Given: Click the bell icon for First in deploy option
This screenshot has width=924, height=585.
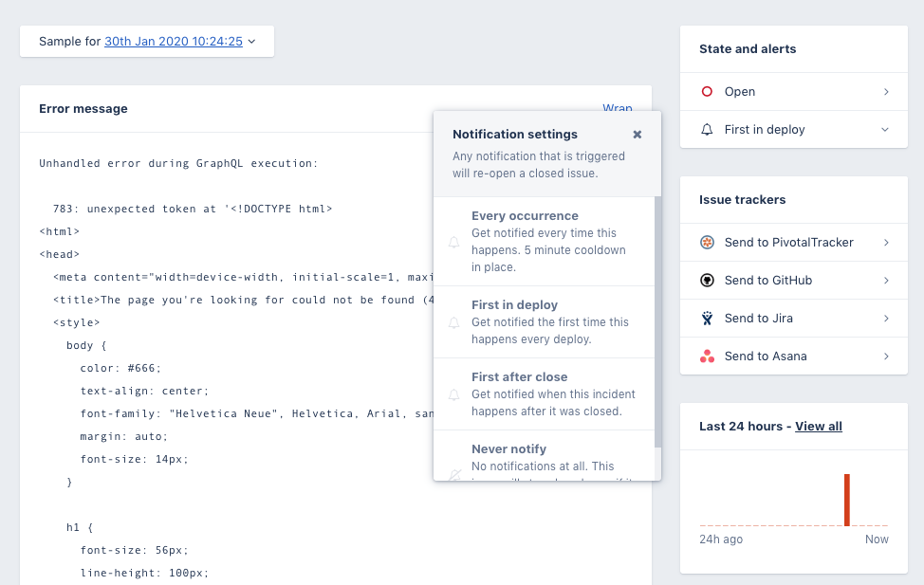Looking at the screenshot, I should pyautogui.click(x=453, y=321).
